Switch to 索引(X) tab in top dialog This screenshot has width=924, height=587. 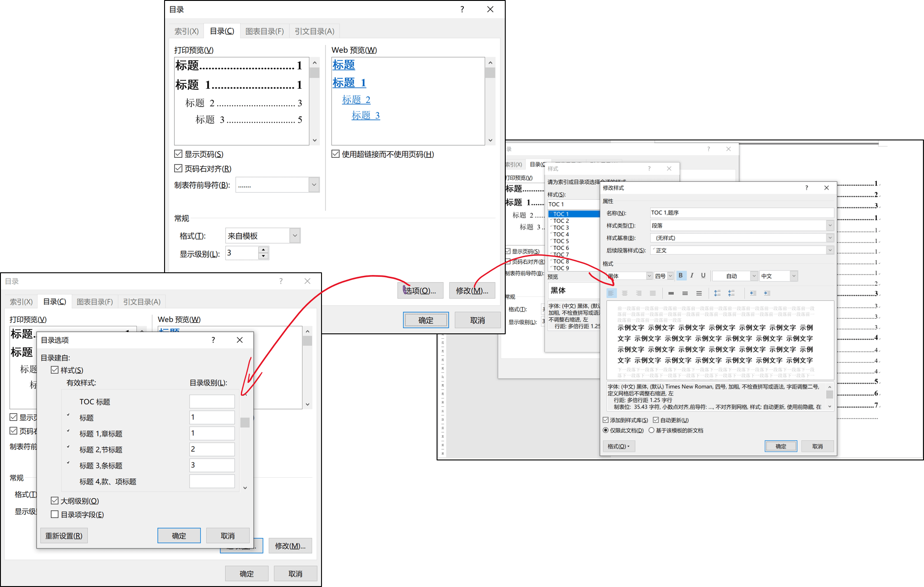pos(186,31)
